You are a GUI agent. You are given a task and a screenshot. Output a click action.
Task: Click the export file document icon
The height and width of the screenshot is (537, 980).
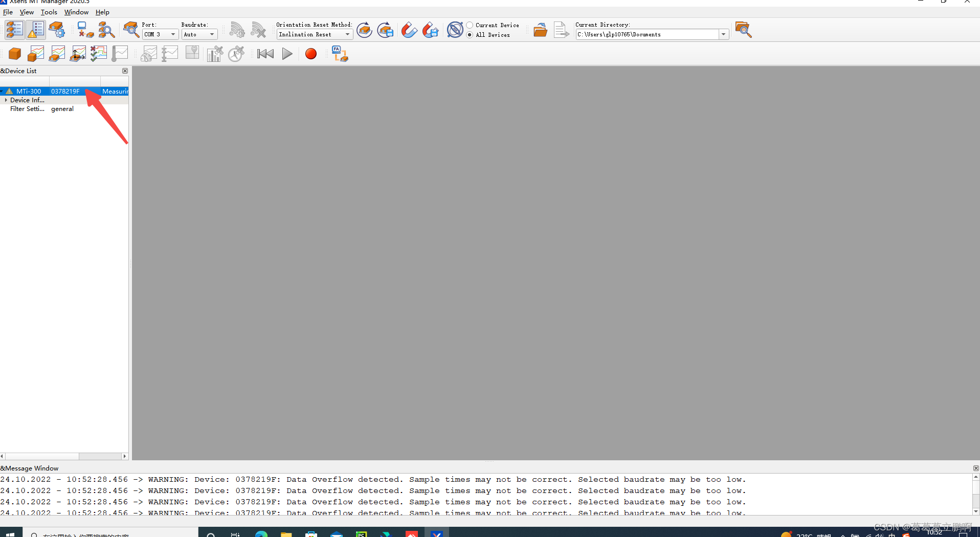[561, 30]
